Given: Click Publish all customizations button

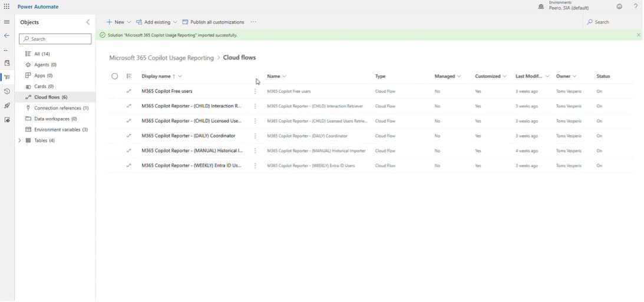Looking at the screenshot, I should [213, 22].
